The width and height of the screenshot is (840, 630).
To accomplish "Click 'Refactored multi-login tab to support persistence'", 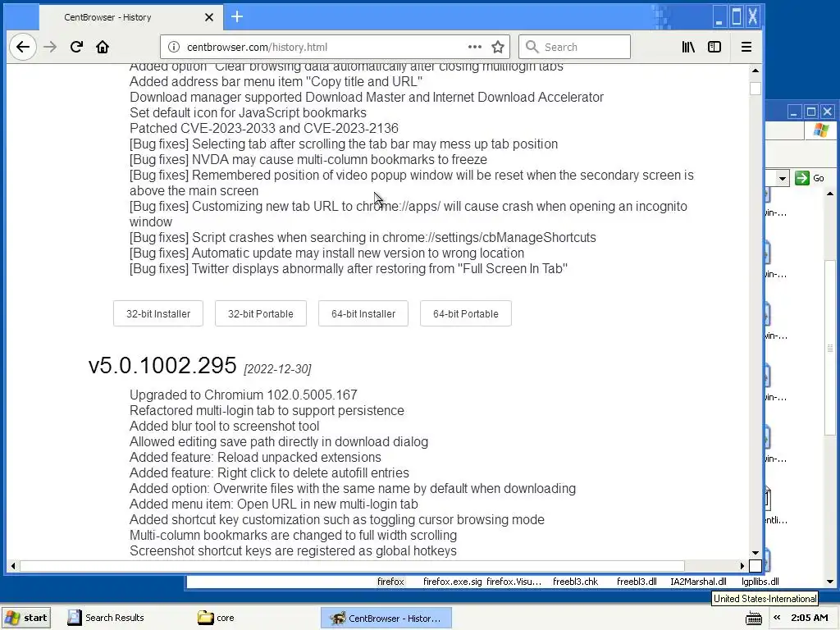I will pos(267,410).
